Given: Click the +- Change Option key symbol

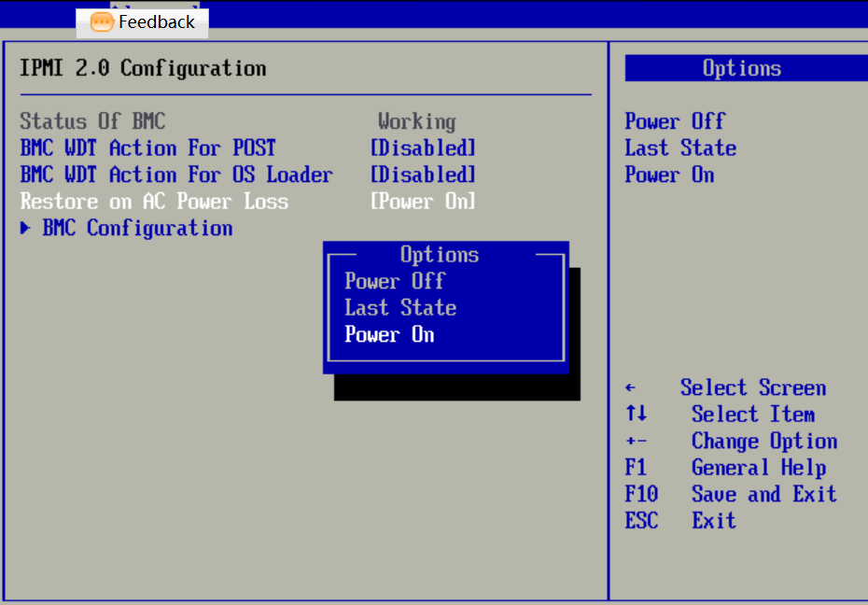Looking at the screenshot, I should tap(637, 442).
